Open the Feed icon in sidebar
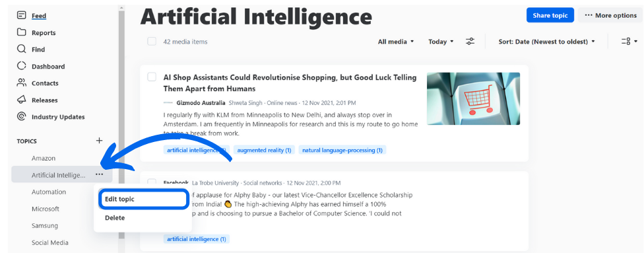 21,16
